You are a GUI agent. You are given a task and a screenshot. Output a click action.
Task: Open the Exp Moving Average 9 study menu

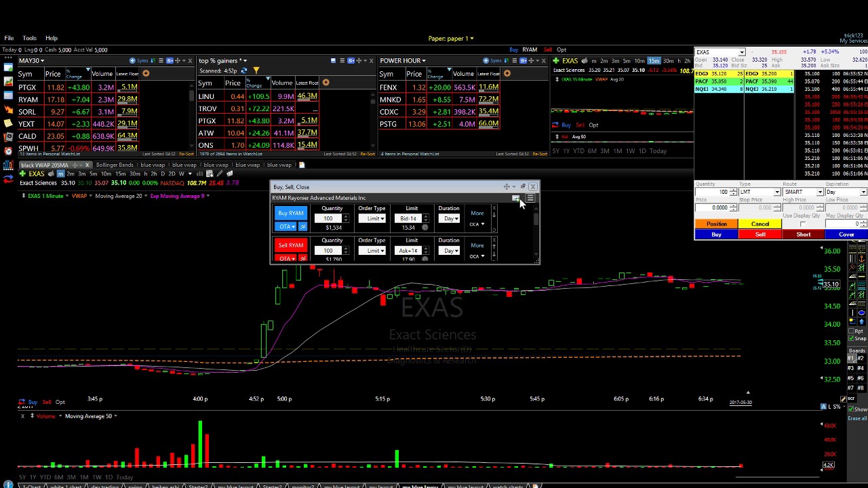tap(180, 196)
